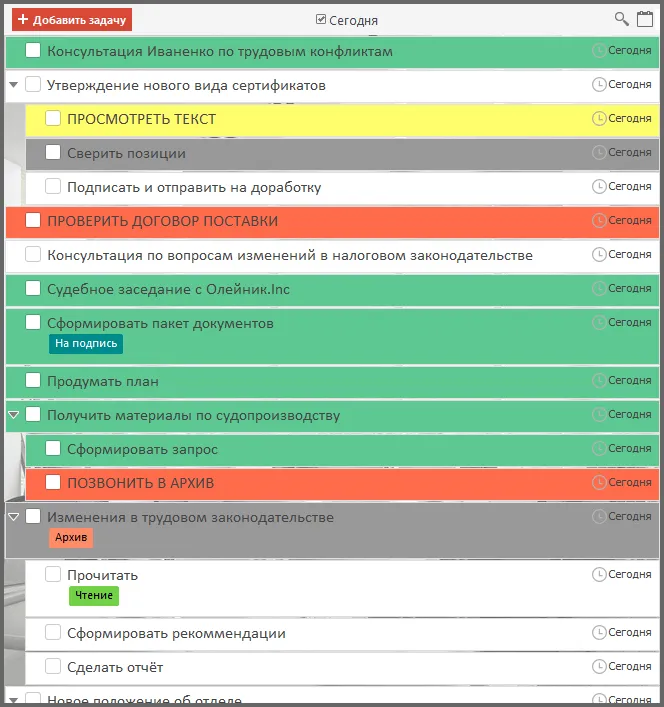Click clock icon on Продумать план row
This screenshot has width=664, height=707.
[599, 380]
